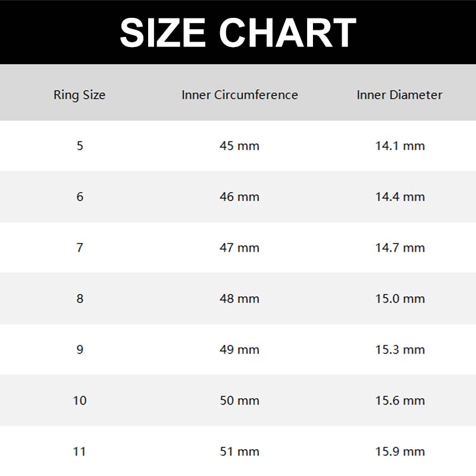This screenshot has height=476, width=476.
Task: Click the 14.4 mm diameter value
Action: point(400,197)
